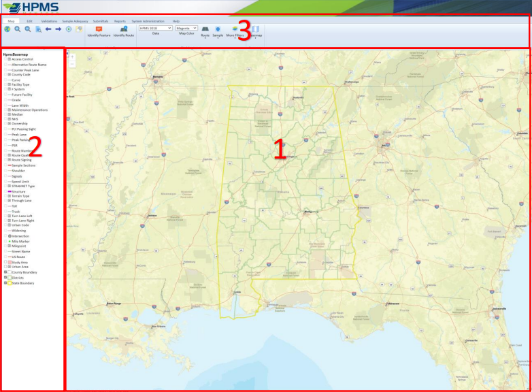532x392 pixels.
Task: Expand the County Code layer node
Action: tap(10, 74)
